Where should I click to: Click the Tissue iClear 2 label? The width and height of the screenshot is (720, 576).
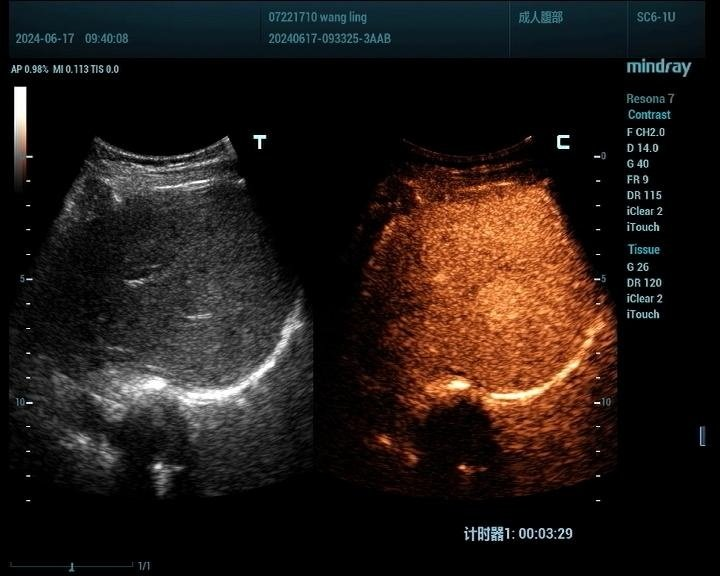coord(644,299)
